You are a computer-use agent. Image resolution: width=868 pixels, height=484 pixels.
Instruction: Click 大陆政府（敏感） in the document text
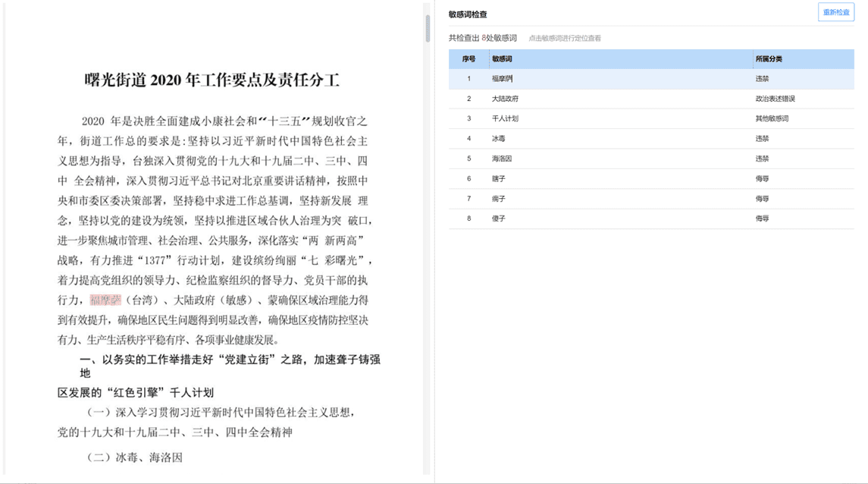click(213, 300)
